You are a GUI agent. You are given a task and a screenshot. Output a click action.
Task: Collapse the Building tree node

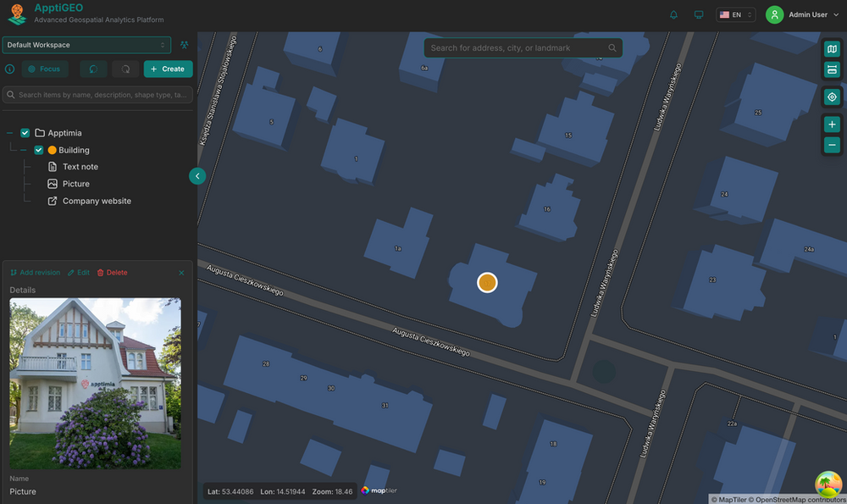[x=23, y=150]
